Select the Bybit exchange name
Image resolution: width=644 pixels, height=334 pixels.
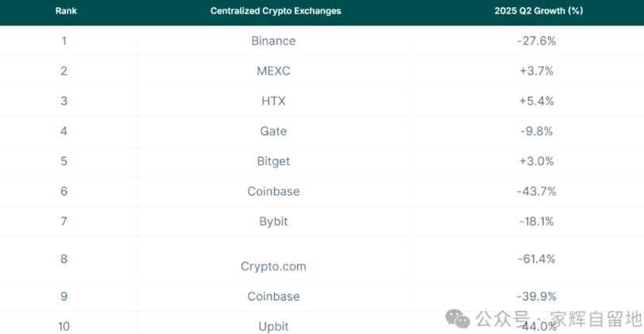pos(273,221)
